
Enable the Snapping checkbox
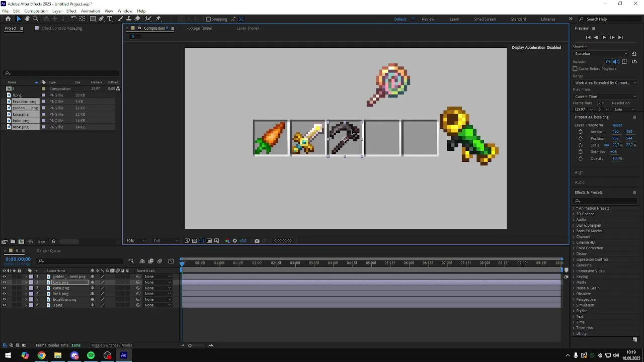click(208, 19)
